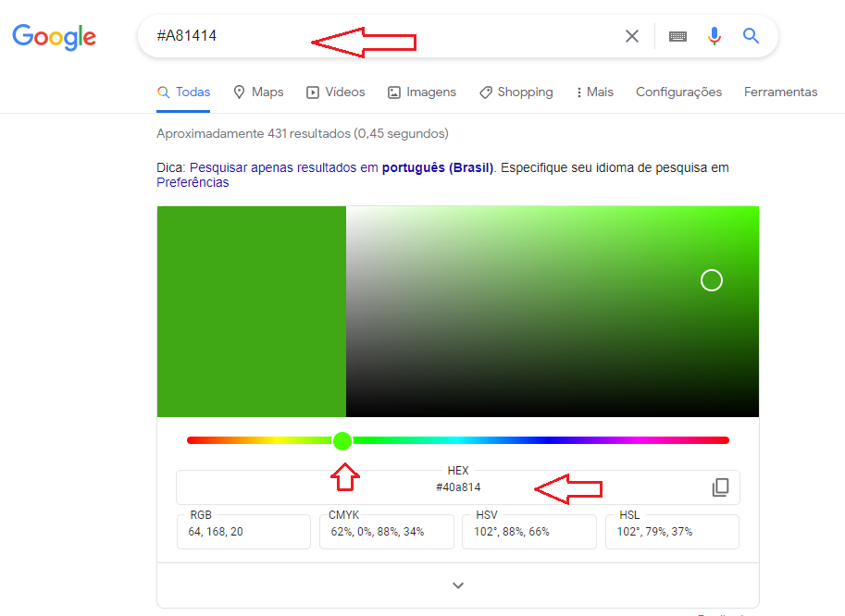This screenshot has height=616, width=845.
Task: Pick the circle marker in the gradient area
Action: pyautogui.click(x=712, y=280)
